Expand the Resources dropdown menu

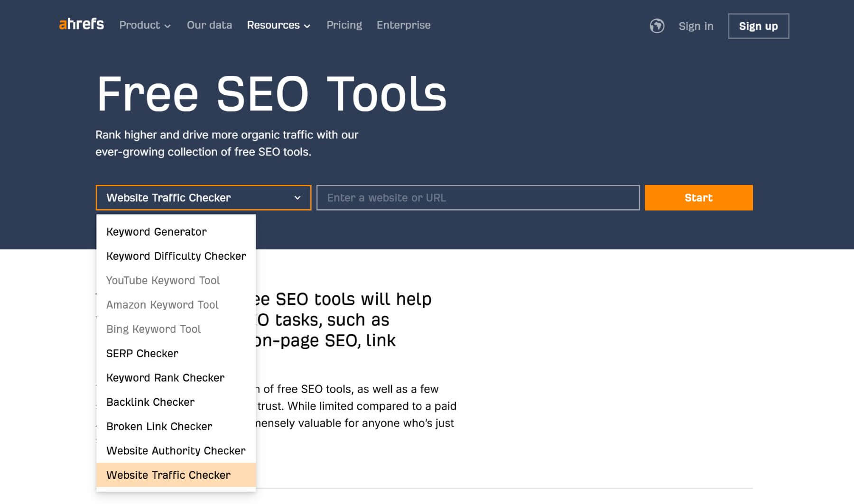click(x=278, y=26)
